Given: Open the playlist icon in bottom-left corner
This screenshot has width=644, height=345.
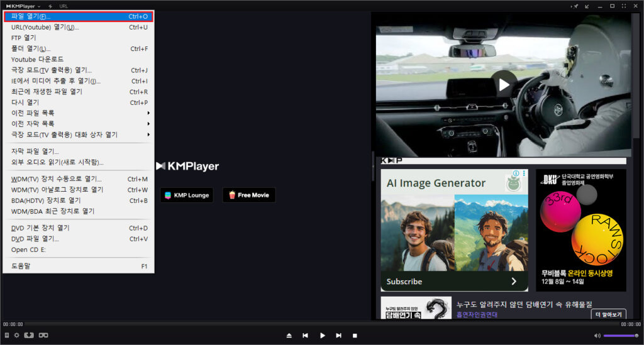Looking at the screenshot, I should coord(6,336).
